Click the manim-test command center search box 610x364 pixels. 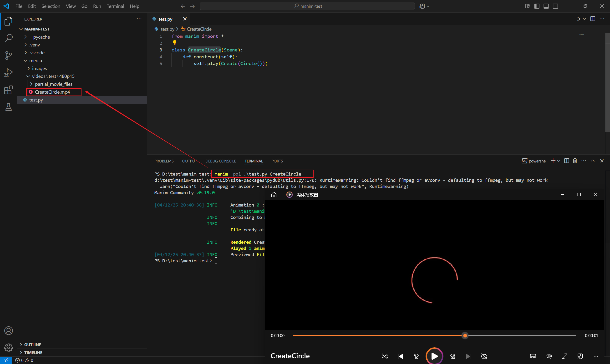click(x=307, y=6)
